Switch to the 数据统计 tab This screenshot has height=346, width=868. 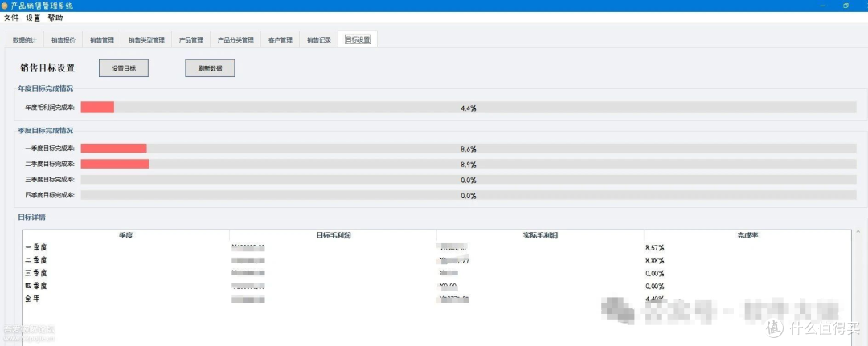pos(24,40)
